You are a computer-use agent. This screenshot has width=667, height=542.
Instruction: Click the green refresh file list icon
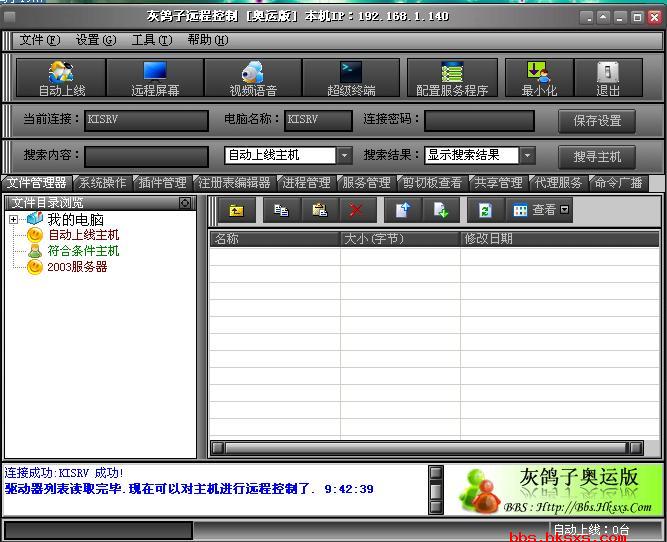point(485,210)
